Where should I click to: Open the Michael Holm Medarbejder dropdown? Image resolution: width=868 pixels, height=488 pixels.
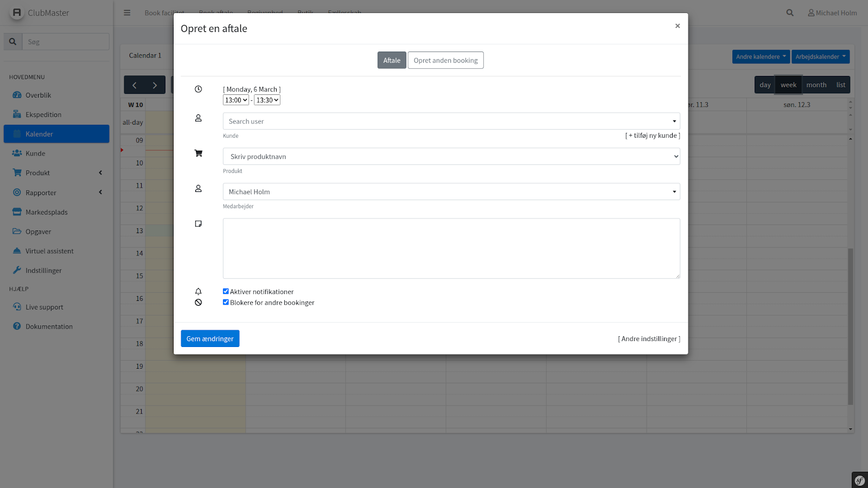451,192
